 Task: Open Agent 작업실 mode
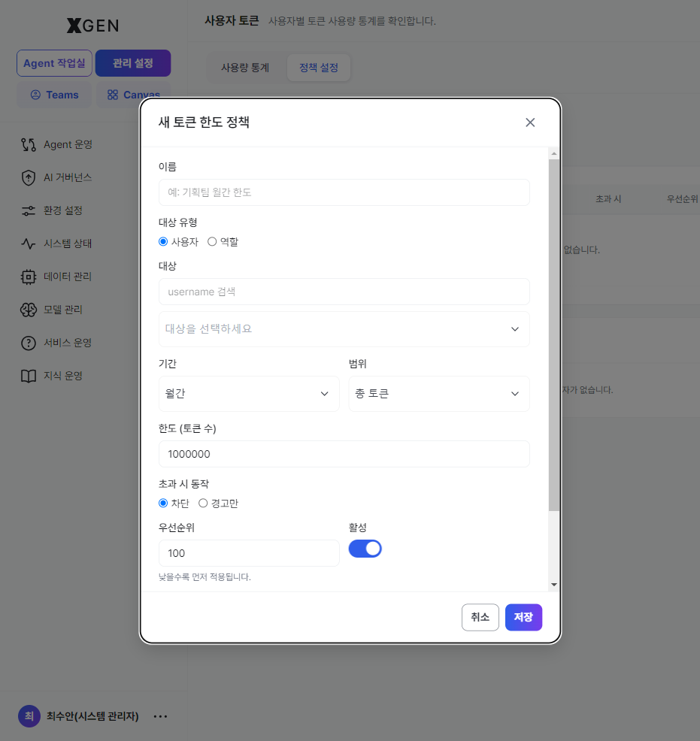tap(54, 63)
